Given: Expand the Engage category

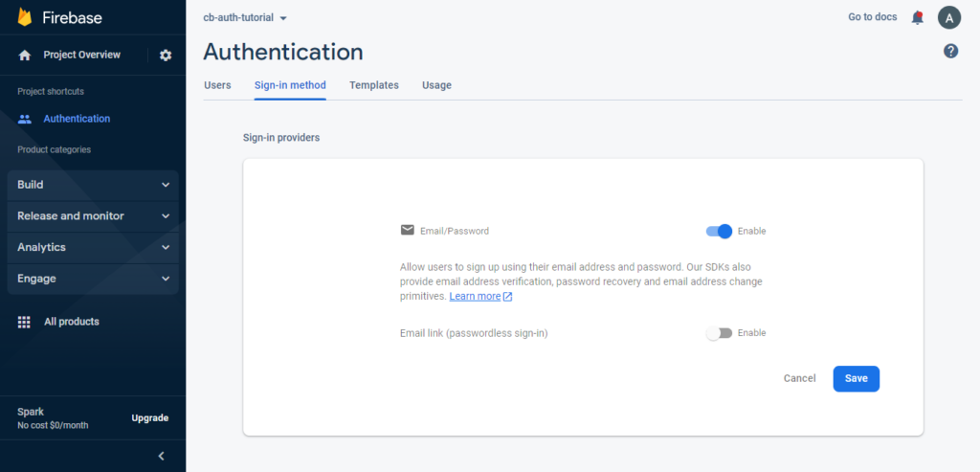Looking at the screenshot, I should click(93, 279).
